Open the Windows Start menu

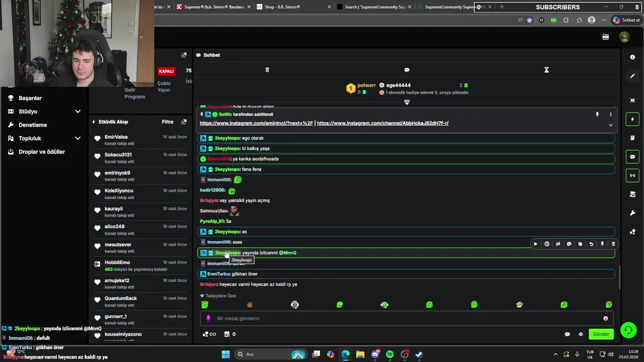click(x=226, y=354)
